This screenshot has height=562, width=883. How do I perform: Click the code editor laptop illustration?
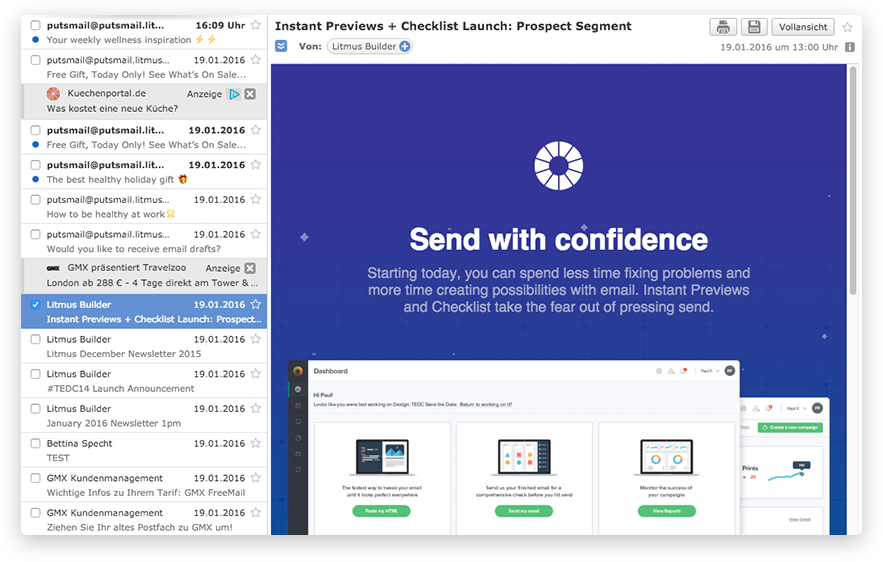[382, 457]
